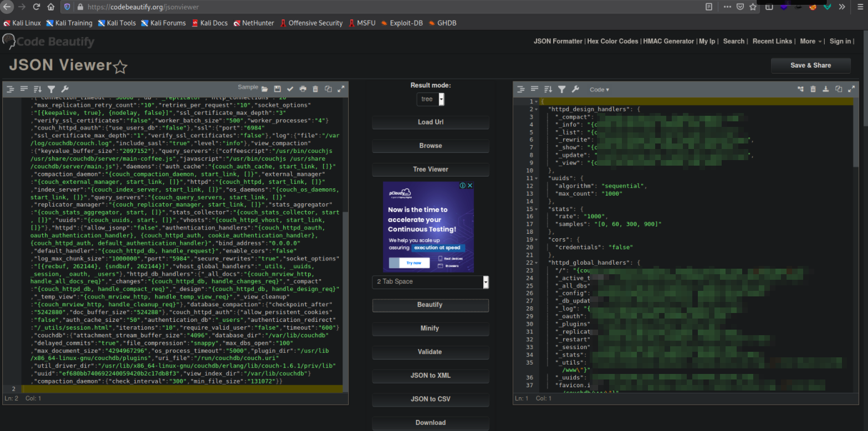Image resolution: width=868 pixels, height=431 pixels.
Task: Click the Save to Pocket icon
Action: point(740,7)
